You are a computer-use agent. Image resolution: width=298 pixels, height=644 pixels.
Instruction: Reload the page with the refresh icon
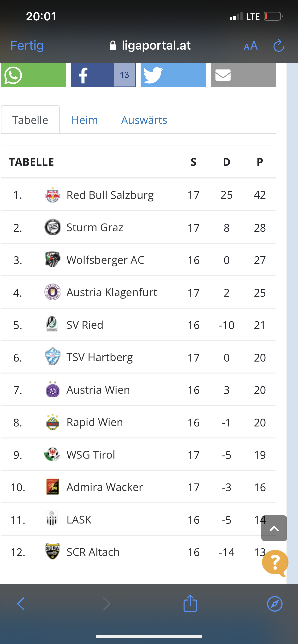pyautogui.click(x=279, y=46)
